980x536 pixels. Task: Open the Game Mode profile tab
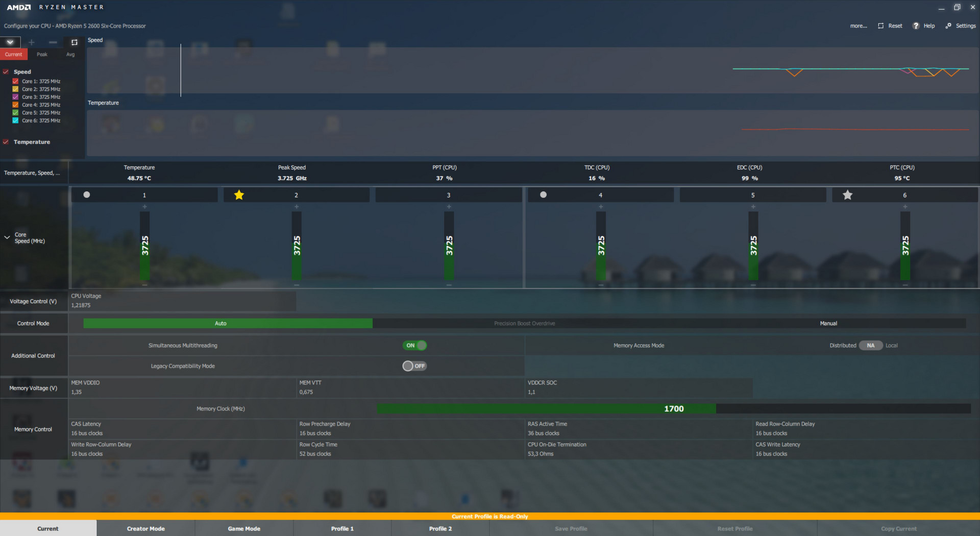(244, 528)
